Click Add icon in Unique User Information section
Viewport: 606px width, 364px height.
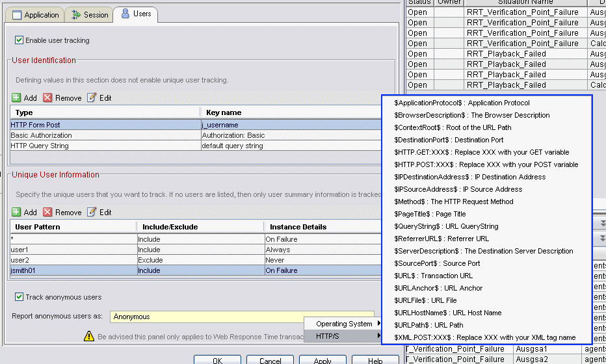click(x=16, y=212)
